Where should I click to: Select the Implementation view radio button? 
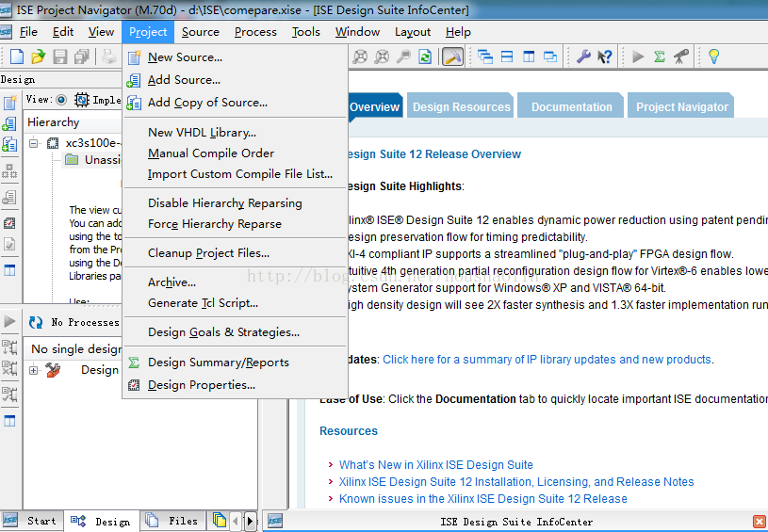(x=61, y=100)
